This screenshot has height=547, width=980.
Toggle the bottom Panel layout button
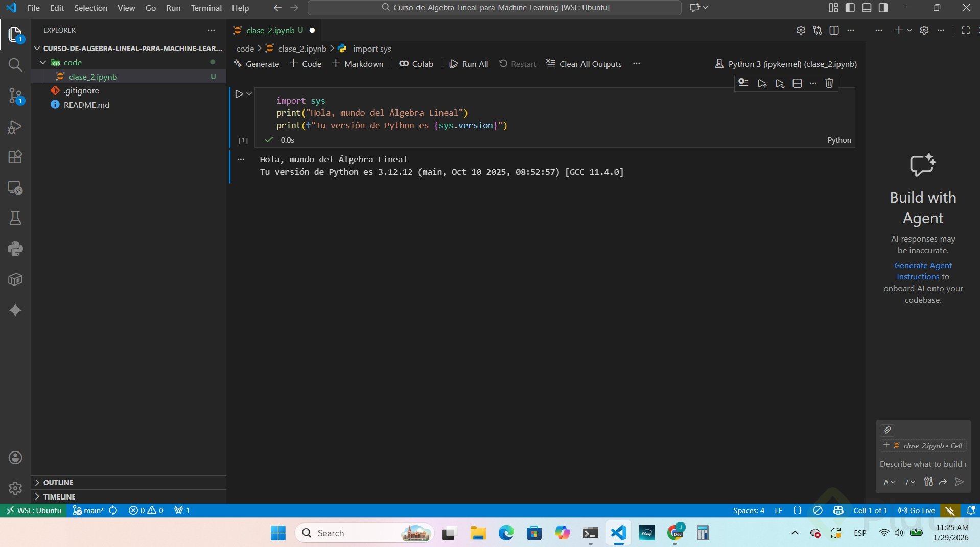[x=867, y=8]
